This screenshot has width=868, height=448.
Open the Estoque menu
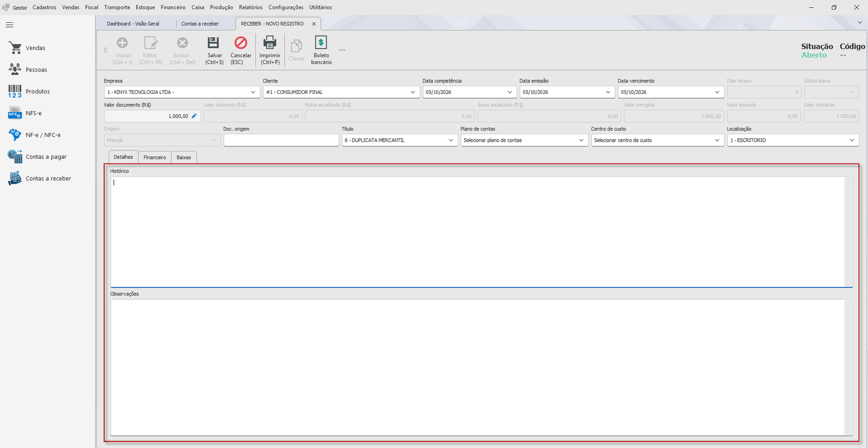pos(145,8)
